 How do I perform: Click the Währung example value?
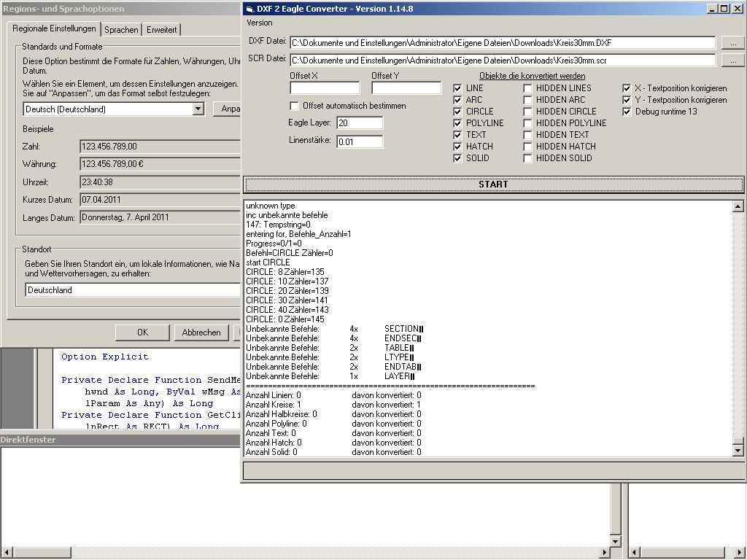[x=160, y=164]
